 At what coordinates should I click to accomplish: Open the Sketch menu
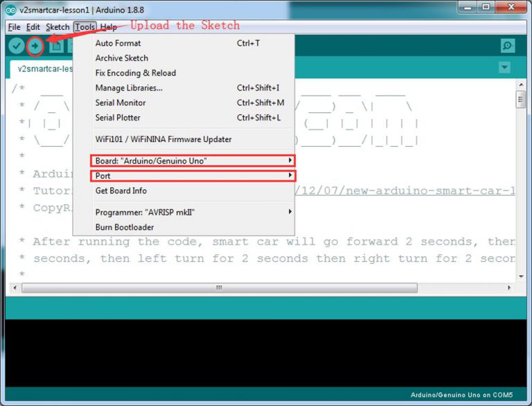tap(57, 27)
